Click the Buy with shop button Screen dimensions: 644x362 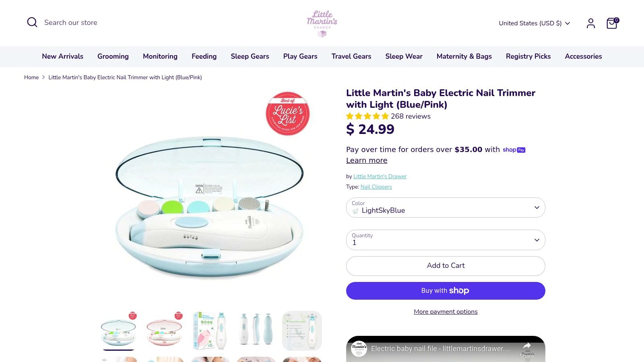446,290
